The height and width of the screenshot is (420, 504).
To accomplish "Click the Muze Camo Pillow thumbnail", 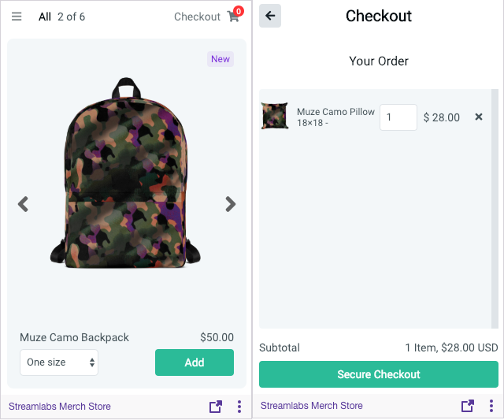I will tap(275, 117).
